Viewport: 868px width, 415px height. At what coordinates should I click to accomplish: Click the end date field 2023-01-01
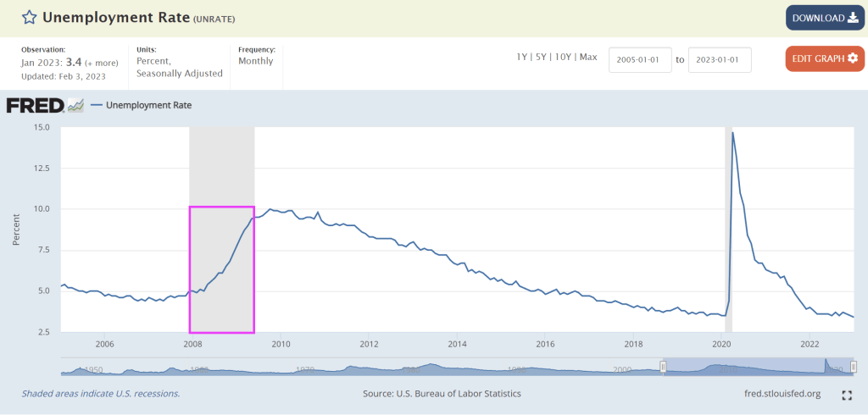pos(720,60)
